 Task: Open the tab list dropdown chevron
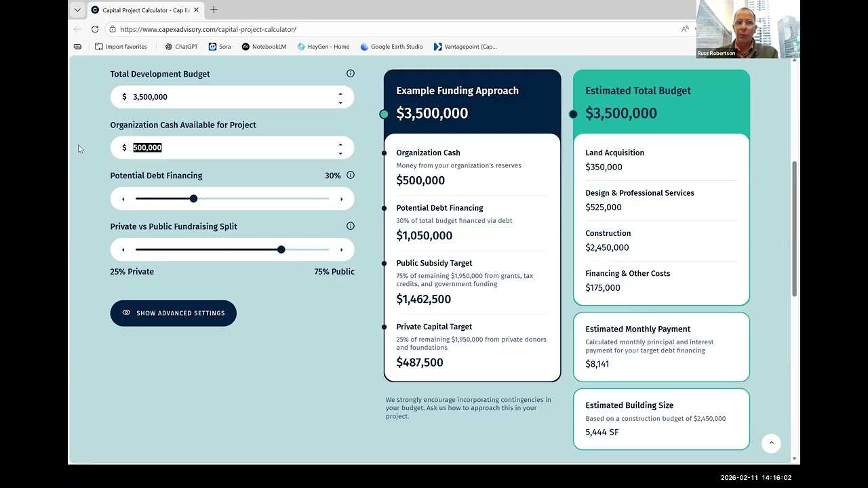pos(77,9)
